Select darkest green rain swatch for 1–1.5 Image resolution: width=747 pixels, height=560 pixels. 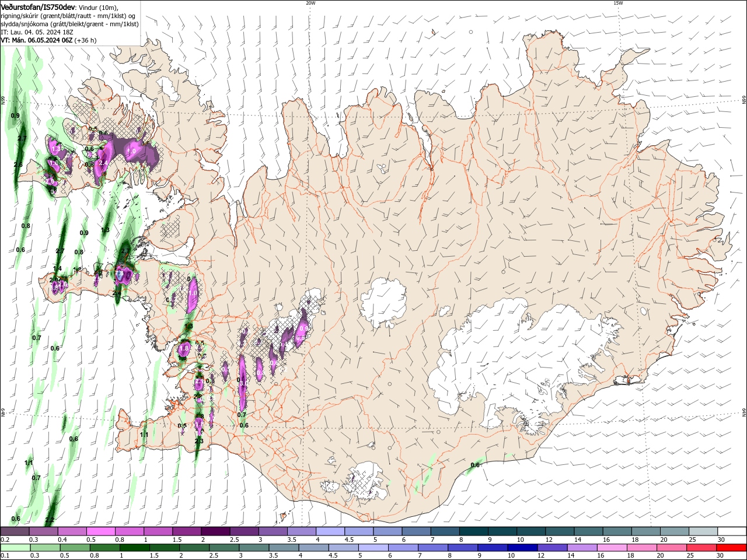click(134, 548)
